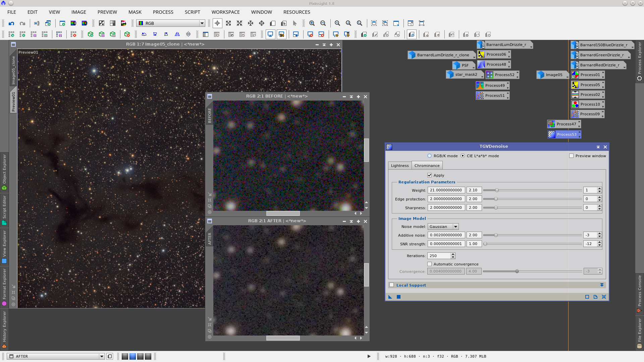644x362 pixels.
Task: Click the Apply Global blue square button
Action: coord(398,297)
